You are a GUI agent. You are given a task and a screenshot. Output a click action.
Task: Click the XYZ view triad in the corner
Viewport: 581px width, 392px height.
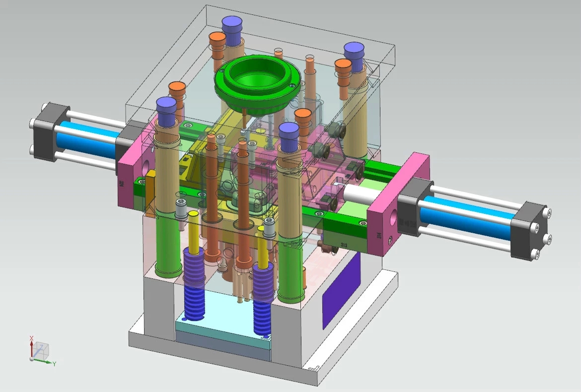(42, 350)
